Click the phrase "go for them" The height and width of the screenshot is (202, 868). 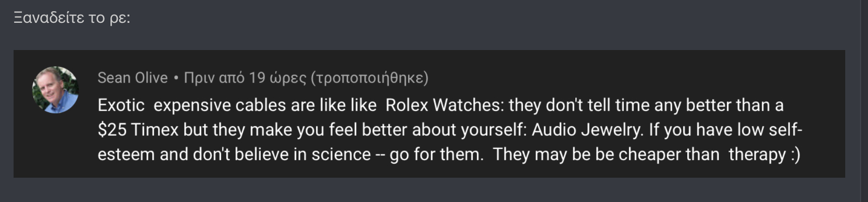[436, 154]
